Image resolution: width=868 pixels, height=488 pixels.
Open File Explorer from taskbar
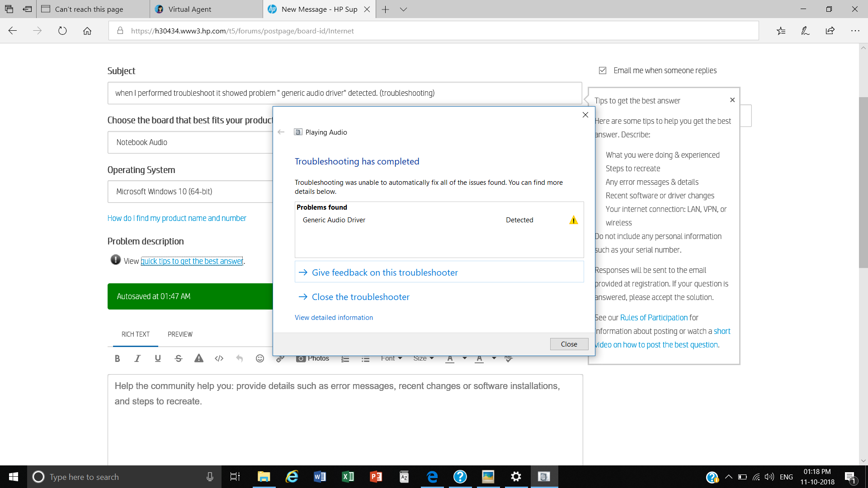(x=264, y=477)
